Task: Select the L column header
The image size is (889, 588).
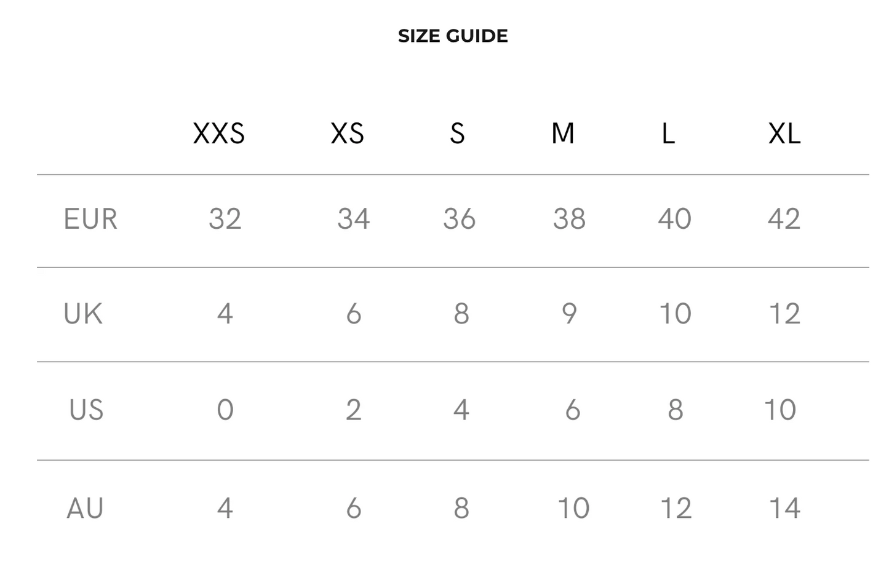Action: click(x=668, y=133)
